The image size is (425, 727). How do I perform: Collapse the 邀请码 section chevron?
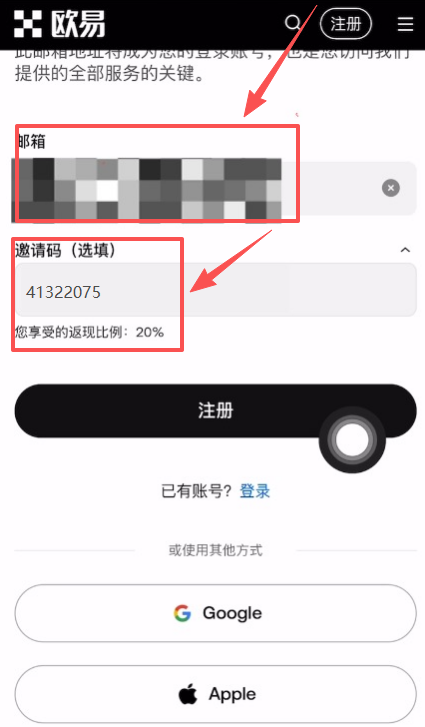[405, 250]
